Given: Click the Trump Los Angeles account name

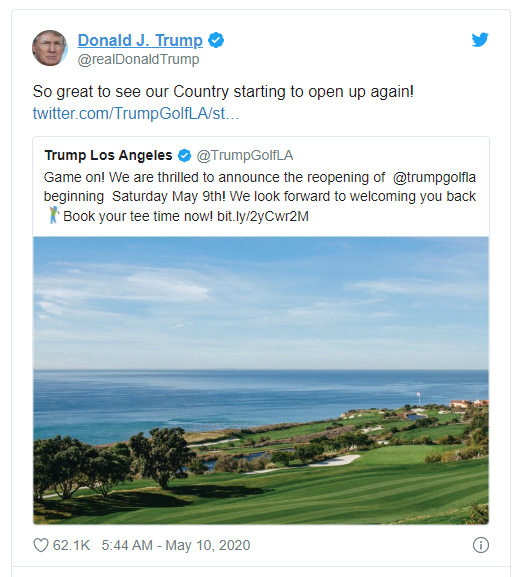Looking at the screenshot, I should 108,155.
